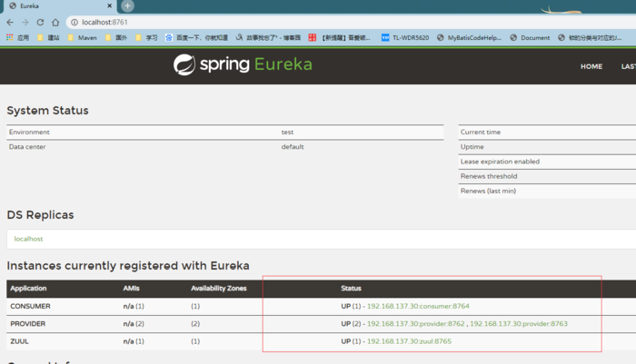Open the 学习 bookmark folder
This screenshot has height=364, width=636.
pos(146,38)
